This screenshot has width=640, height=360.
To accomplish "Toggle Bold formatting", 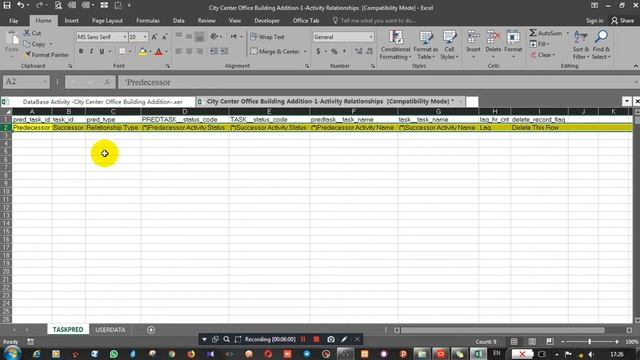I will point(81,51).
